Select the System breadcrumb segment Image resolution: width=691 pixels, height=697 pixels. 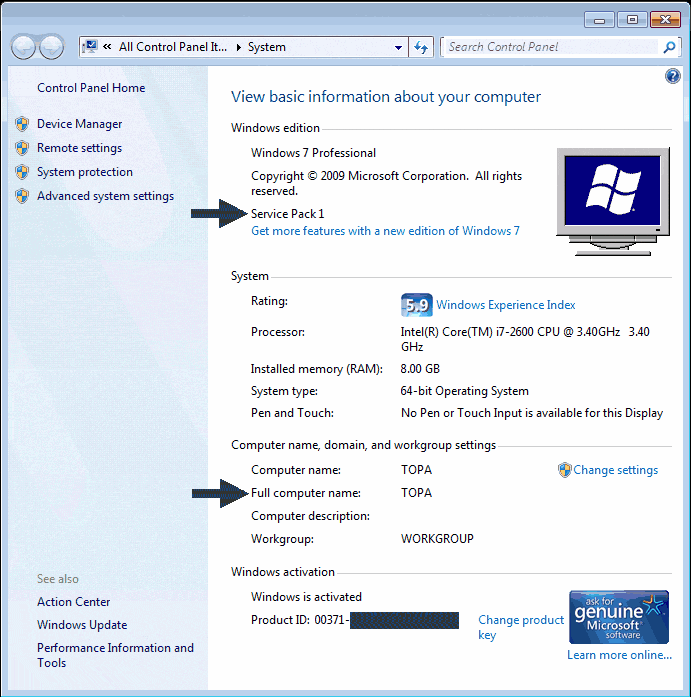267,47
